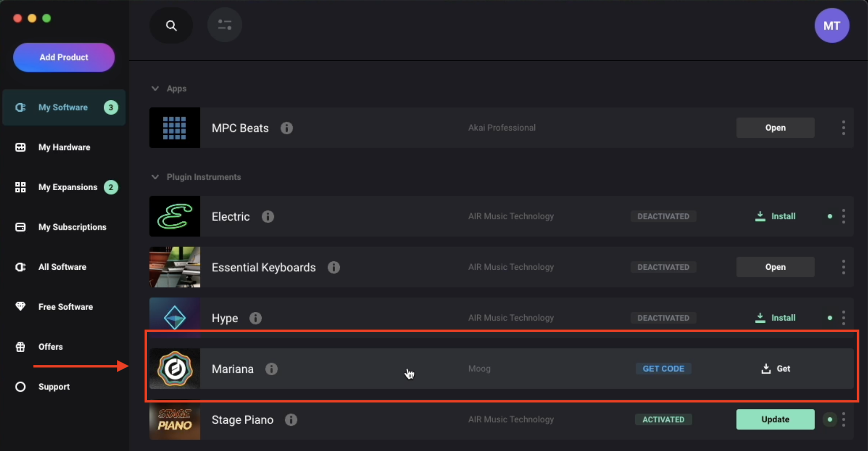This screenshot has height=451, width=868.
Task: Show info for Hype plugin
Action: point(256,318)
